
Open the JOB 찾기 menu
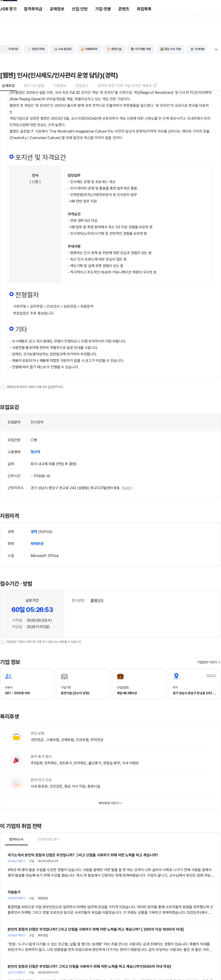(x=8, y=9)
